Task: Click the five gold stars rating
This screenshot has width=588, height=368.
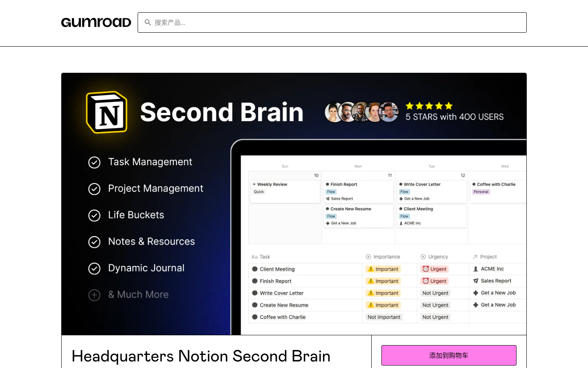Action: coord(429,106)
